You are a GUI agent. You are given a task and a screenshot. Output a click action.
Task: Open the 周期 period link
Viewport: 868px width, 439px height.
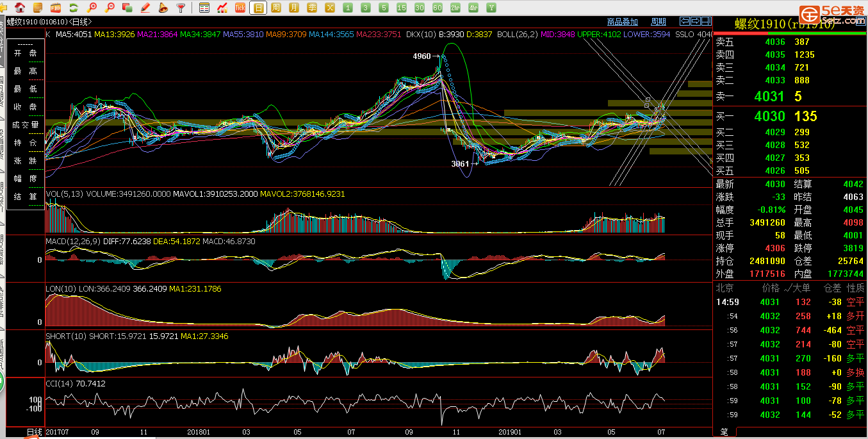pos(659,22)
